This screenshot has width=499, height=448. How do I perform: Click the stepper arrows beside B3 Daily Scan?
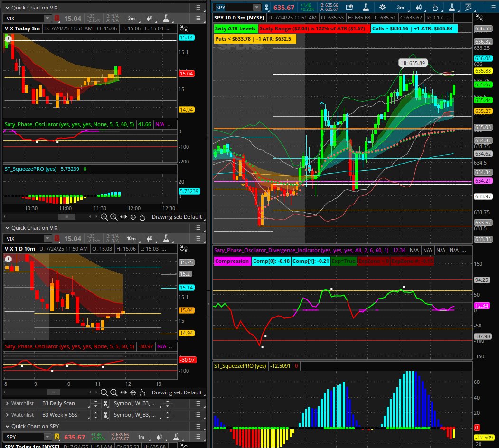coord(95,403)
